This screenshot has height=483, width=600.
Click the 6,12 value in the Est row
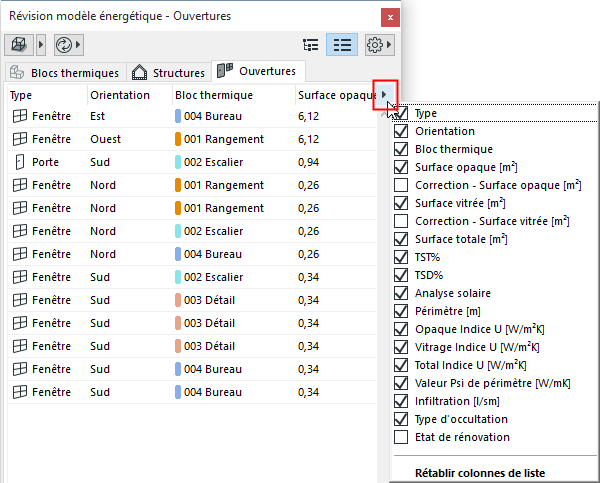(x=308, y=116)
